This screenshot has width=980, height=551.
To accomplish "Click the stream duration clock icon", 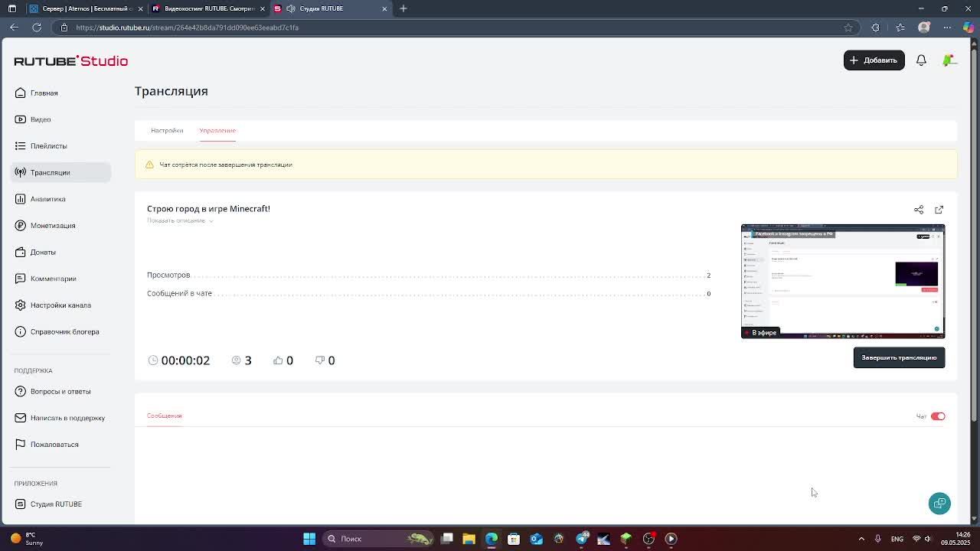I will pyautogui.click(x=152, y=360).
